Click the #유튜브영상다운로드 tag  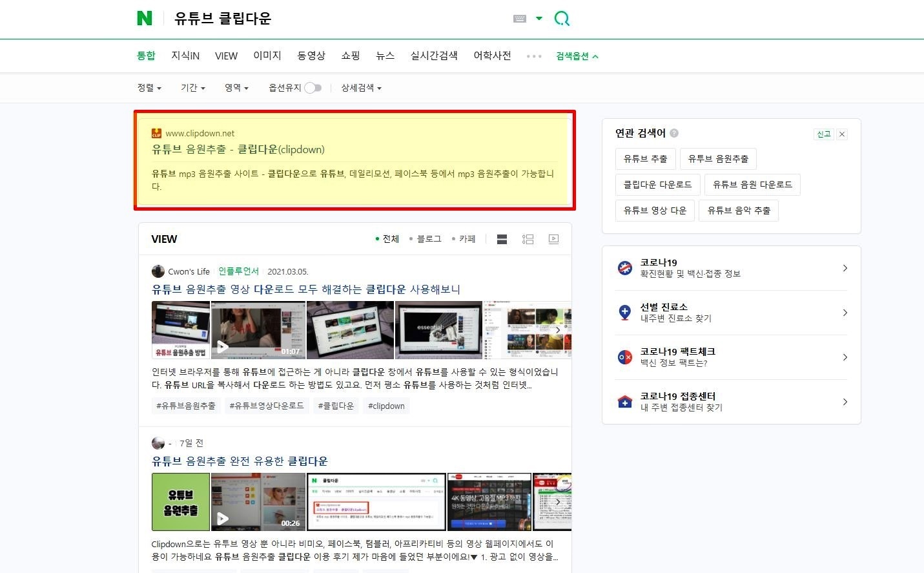point(267,406)
